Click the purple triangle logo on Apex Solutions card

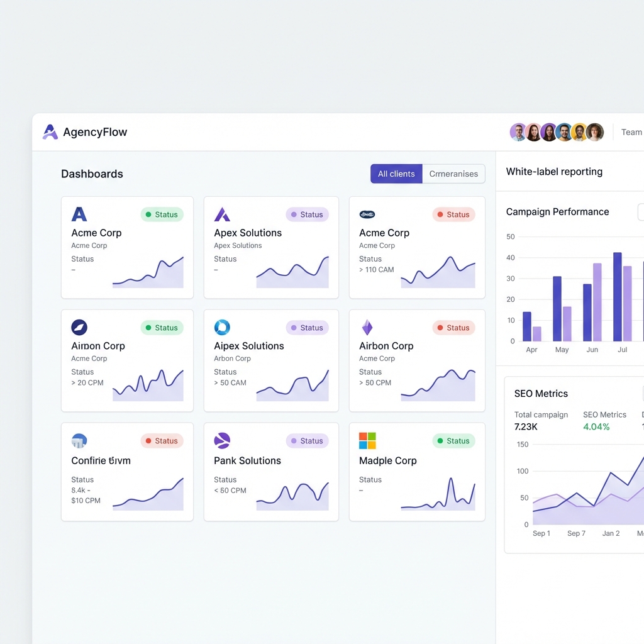(223, 214)
